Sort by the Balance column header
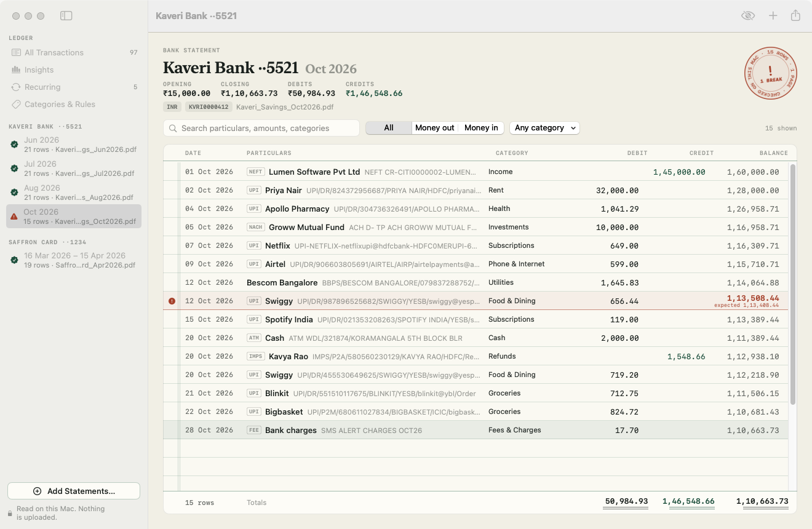812x529 pixels. (x=773, y=153)
